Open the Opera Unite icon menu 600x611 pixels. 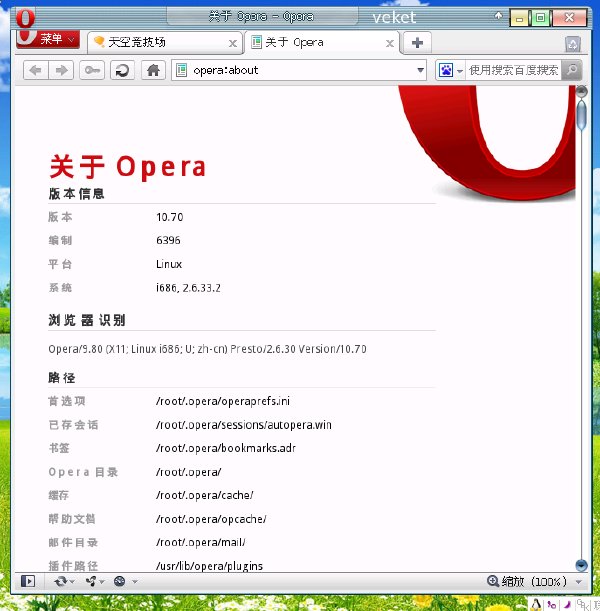pyautogui.click(x=95, y=581)
